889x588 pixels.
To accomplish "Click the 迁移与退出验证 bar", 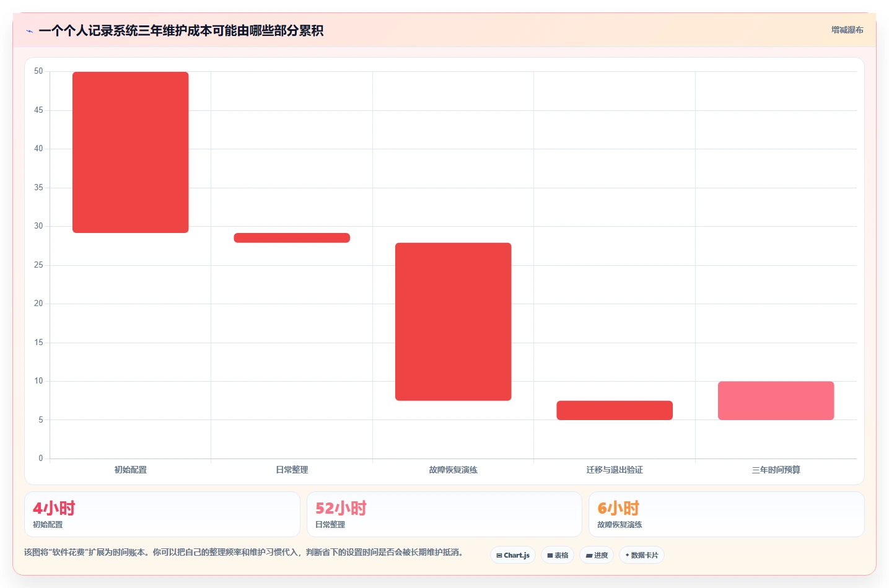I will pyautogui.click(x=615, y=410).
